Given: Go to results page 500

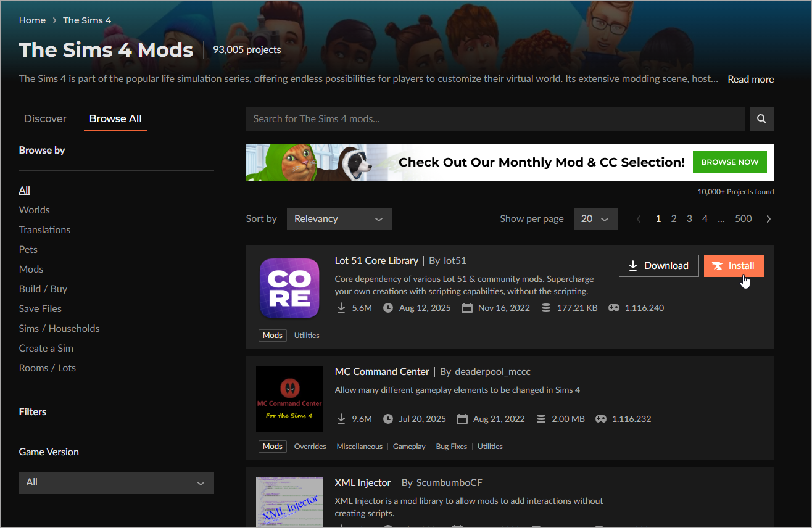Looking at the screenshot, I should (744, 219).
